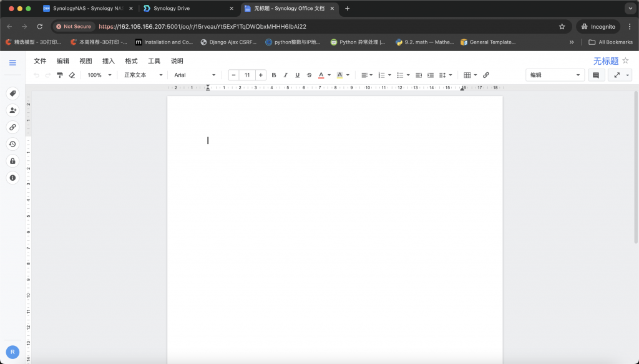Click the 无标题 document title

(605, 61)
